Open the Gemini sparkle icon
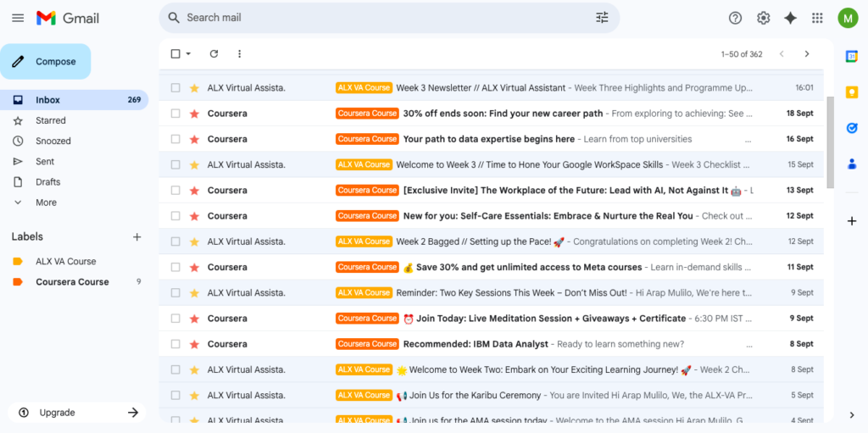Screen dimensions: 868x433 791,18
